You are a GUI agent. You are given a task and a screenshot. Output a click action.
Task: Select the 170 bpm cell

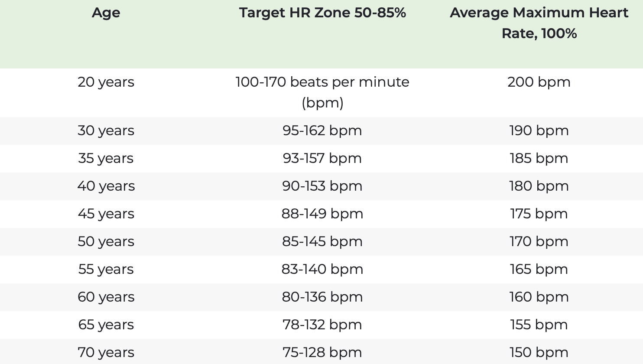coord(539,241)
